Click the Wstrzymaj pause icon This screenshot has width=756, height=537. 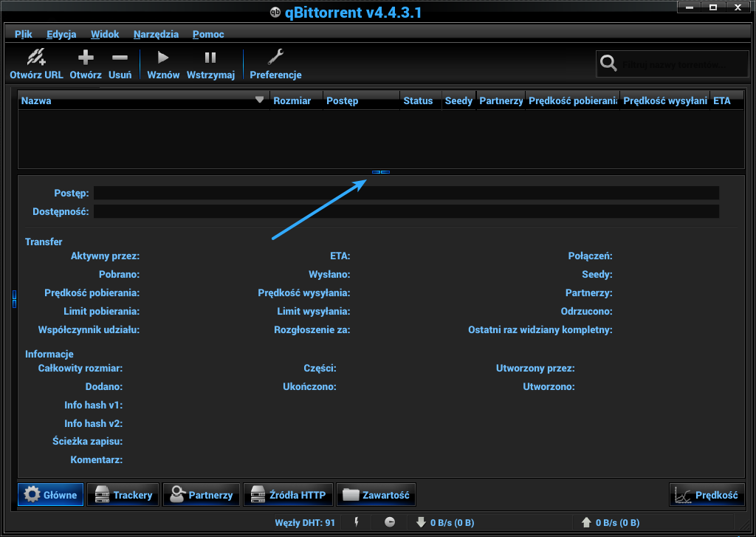(x=210, y=58)
